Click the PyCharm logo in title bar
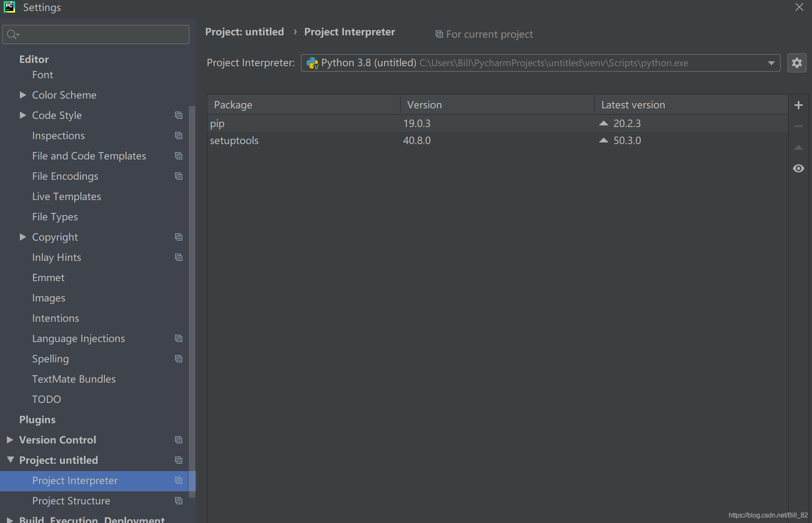Screen dimensions: 812x523 click(x=9, y=7)
